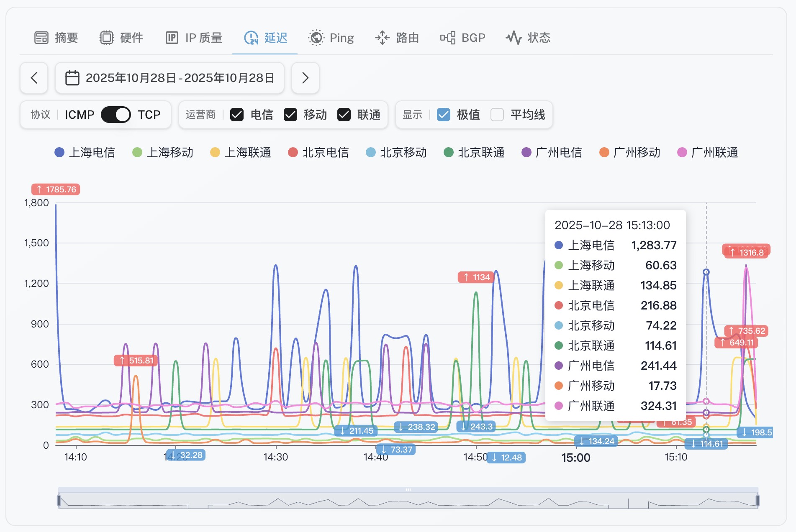Image resolution: width=796 pixels, height=532 pixels.
Task: Click the calendar icon in date picker
Action: coord(72,78)
